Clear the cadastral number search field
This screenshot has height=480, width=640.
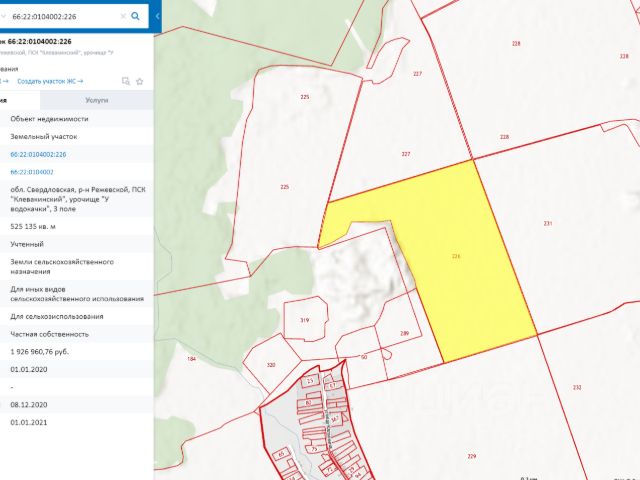(123, 16)
